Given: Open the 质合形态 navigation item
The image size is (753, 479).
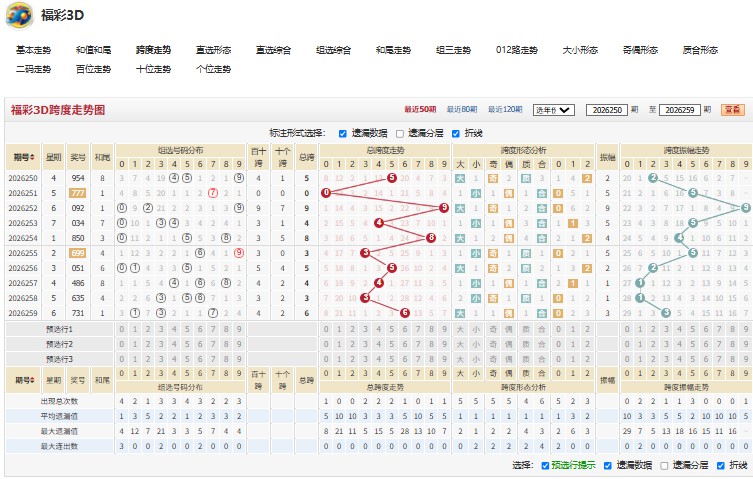Looking at the screenshot, I should pos(700,50).
